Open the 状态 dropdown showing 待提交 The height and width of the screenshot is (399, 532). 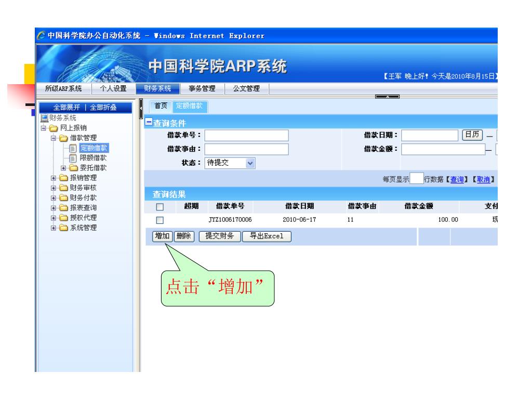point(230,163)
